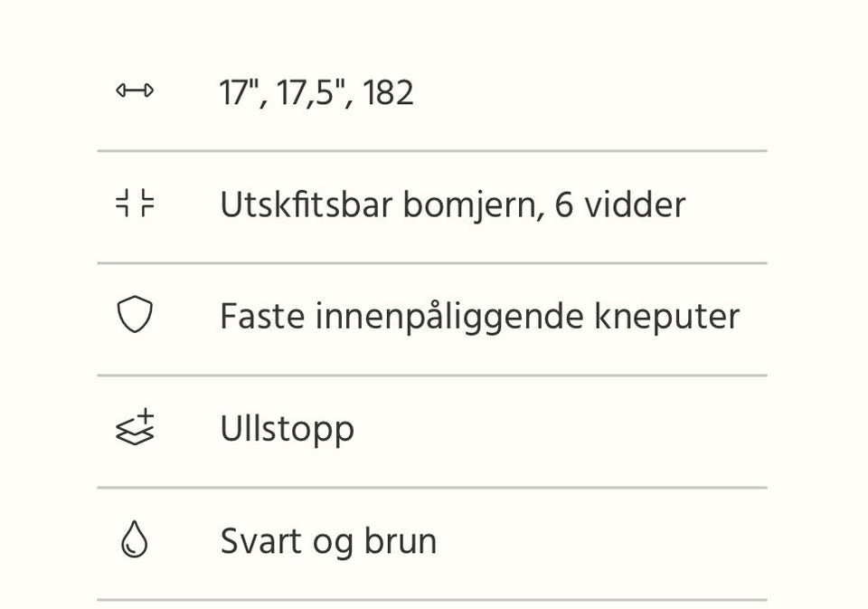This screenshot has height=609, width=868.
Task: Click the Utskfitsbar bomjern, 6 vidder text
Action: [452, 205]
